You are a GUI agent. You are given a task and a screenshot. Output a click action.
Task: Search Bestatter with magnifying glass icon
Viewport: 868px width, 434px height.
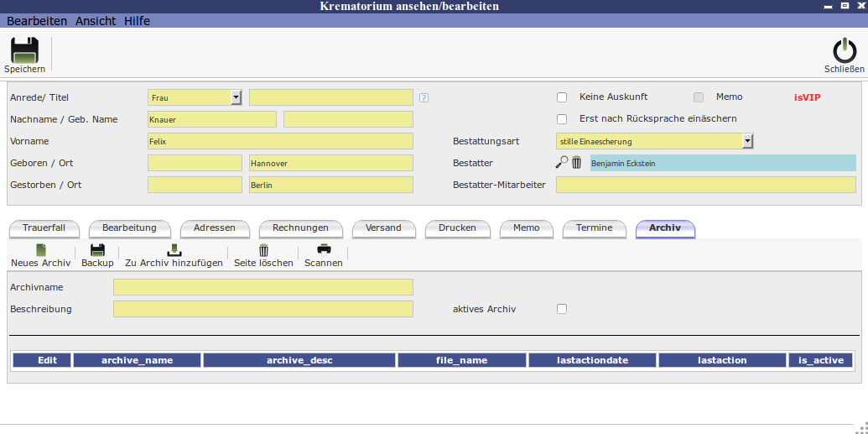(562, 163)
